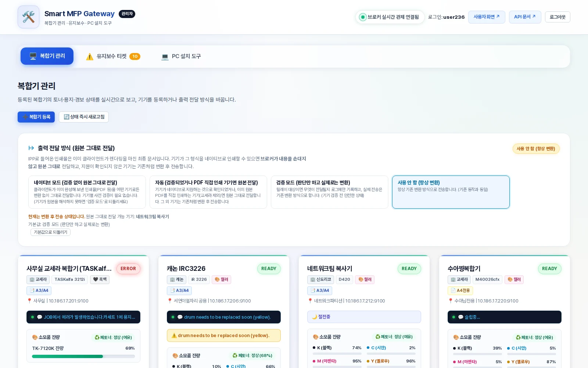This screenshot has width=588, height=368.
Task: Click the K(블랙) 74% toner bar in 네트워크팀 복사기
Action: pyautogui.click(x=337, y=354)
